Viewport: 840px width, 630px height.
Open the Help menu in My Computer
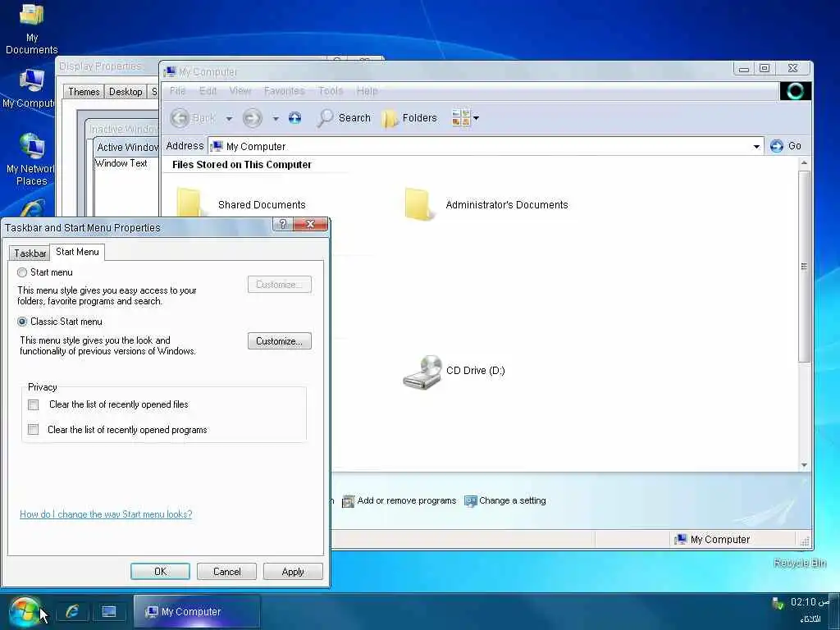click(367, 91)
